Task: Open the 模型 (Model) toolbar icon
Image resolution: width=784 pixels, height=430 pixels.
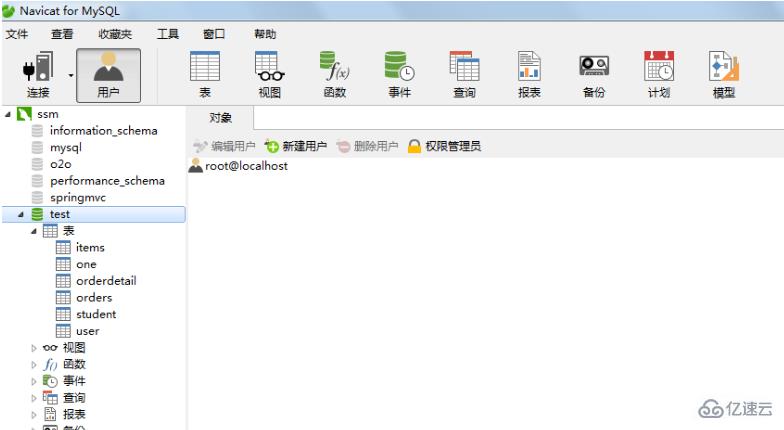Action: tap(723, 74)
